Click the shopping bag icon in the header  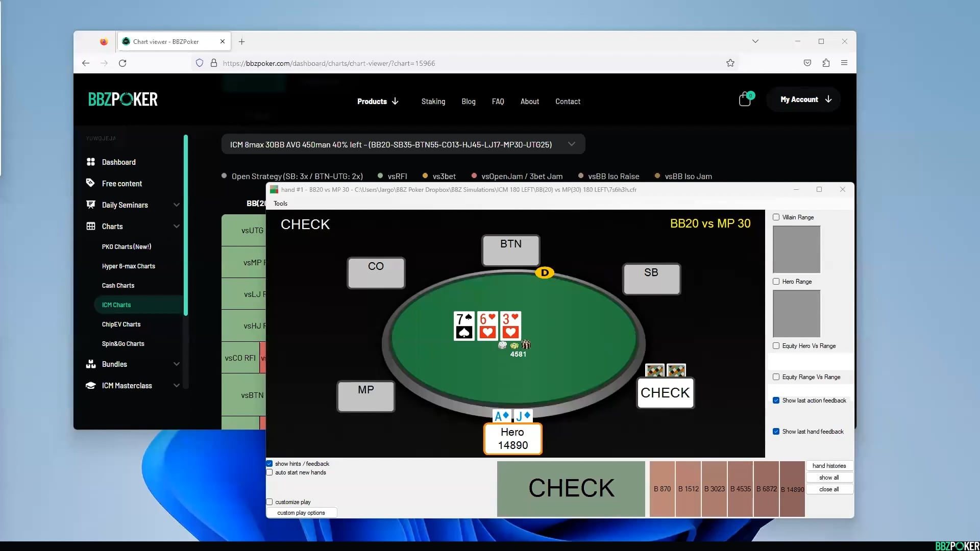coord(745,99)
